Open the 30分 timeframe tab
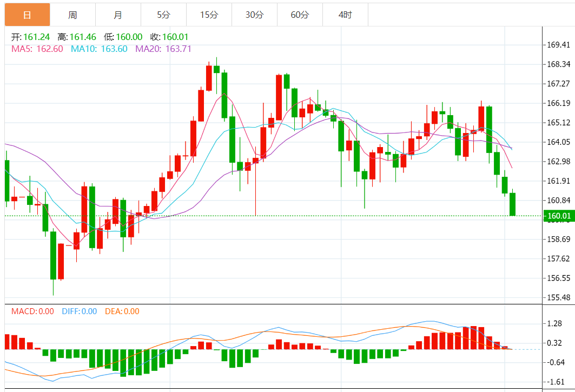Viewport: 575px width, 392px height. click(x=254, y=15)
